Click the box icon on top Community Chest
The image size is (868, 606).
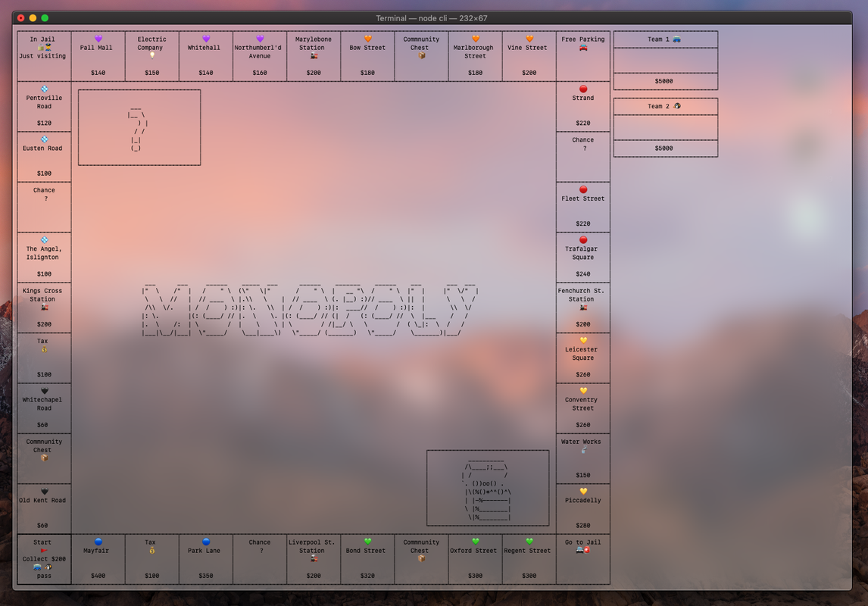coord(421,55)
